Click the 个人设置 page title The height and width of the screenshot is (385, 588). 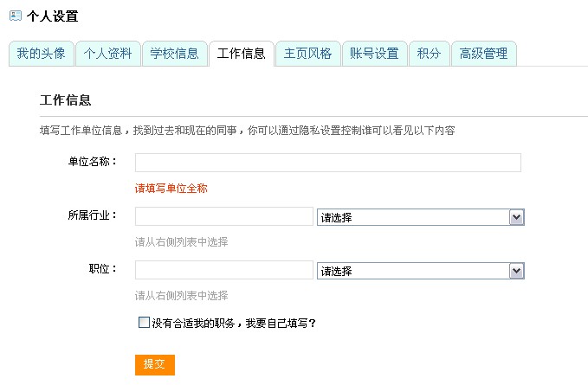point(53,16)
